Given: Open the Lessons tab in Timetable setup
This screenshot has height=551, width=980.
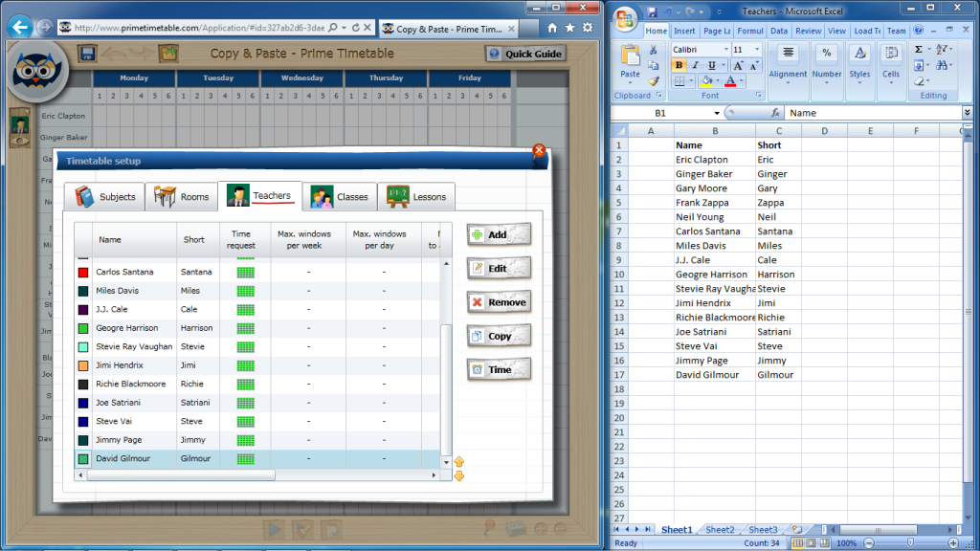Looking at the screenshot, I should click(416, 197).
